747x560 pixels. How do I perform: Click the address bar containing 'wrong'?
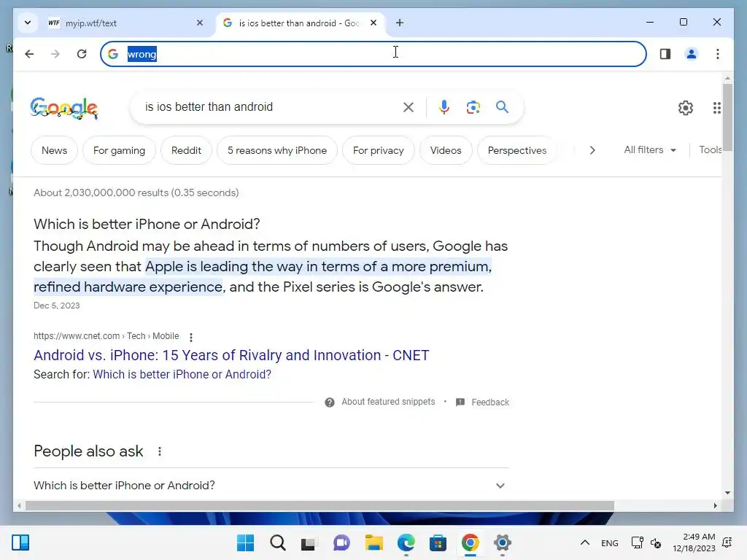coord(373,54)
